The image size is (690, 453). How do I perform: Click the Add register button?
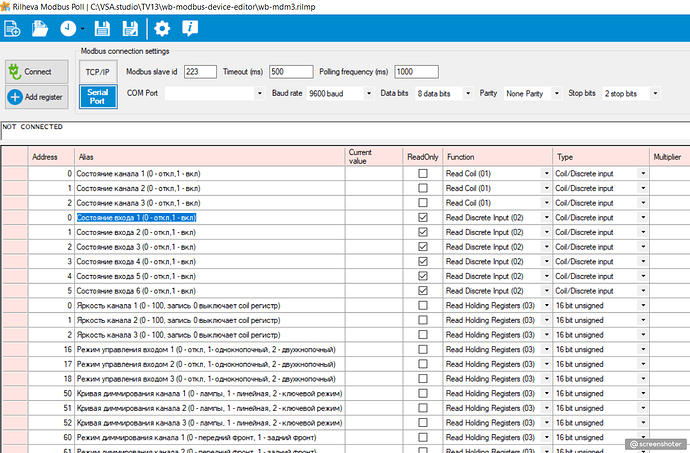(x=37, y=97)
